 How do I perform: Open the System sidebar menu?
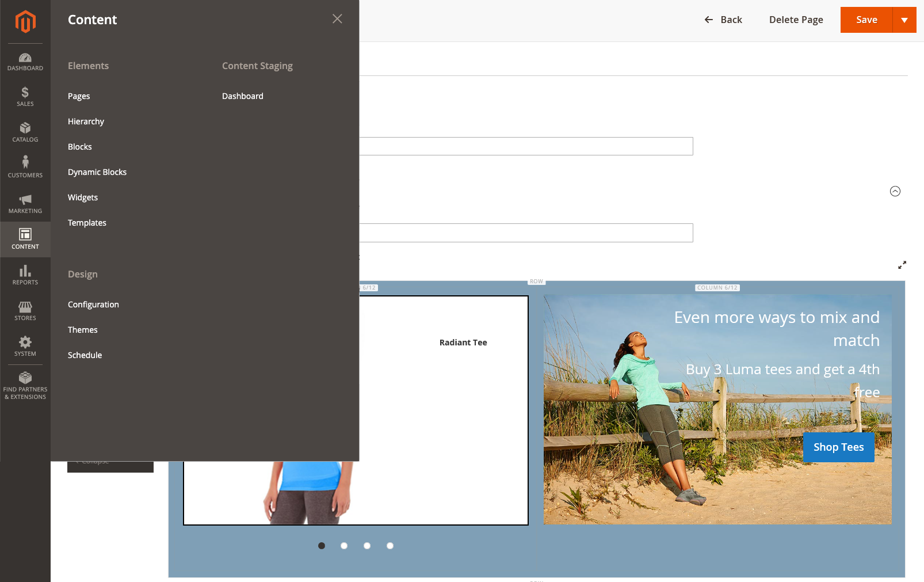(x=25, y=347)
